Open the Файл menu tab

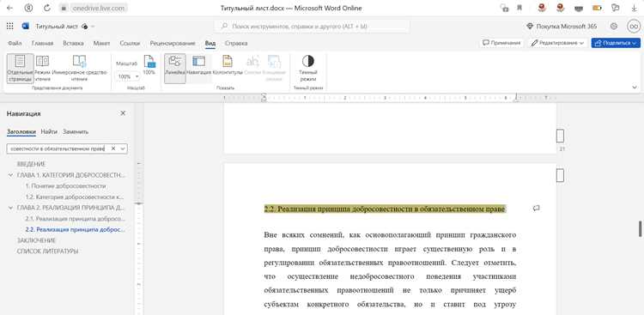tap(15, 43)
